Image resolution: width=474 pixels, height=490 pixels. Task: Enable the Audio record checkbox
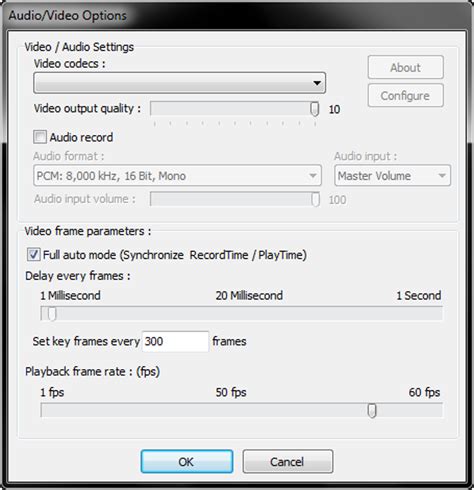[x=40, y=137]
